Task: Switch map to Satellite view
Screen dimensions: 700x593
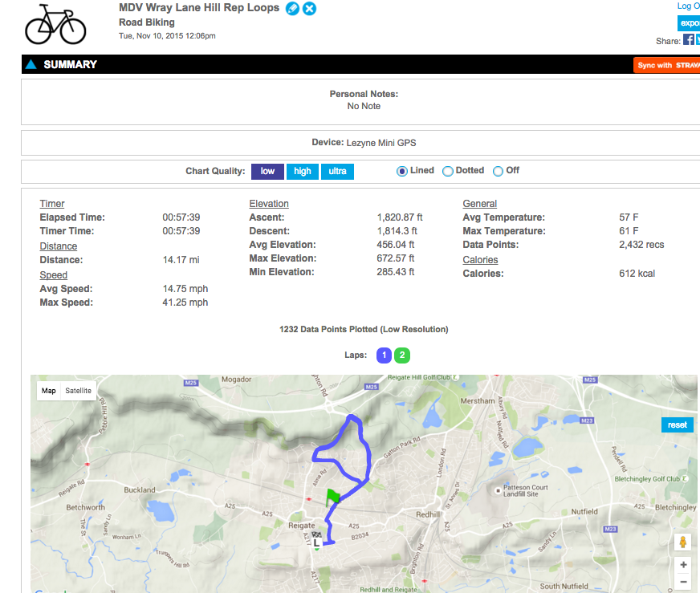Action: coord(79,391)
